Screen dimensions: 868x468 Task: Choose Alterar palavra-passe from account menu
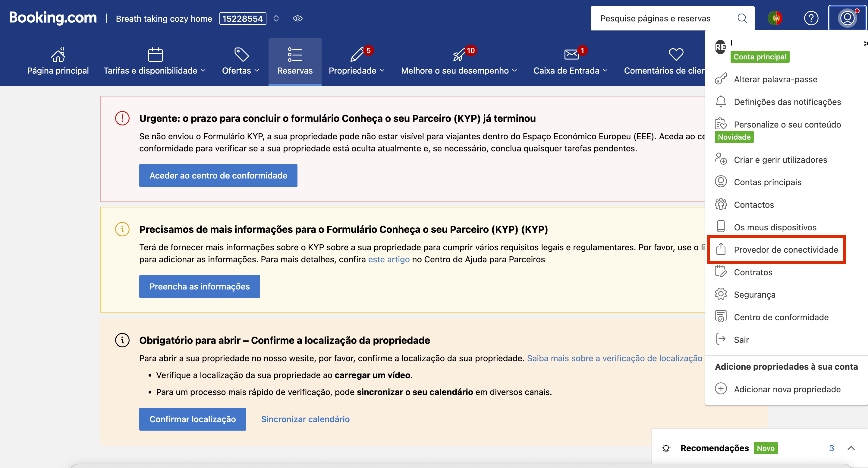(775, 80)
